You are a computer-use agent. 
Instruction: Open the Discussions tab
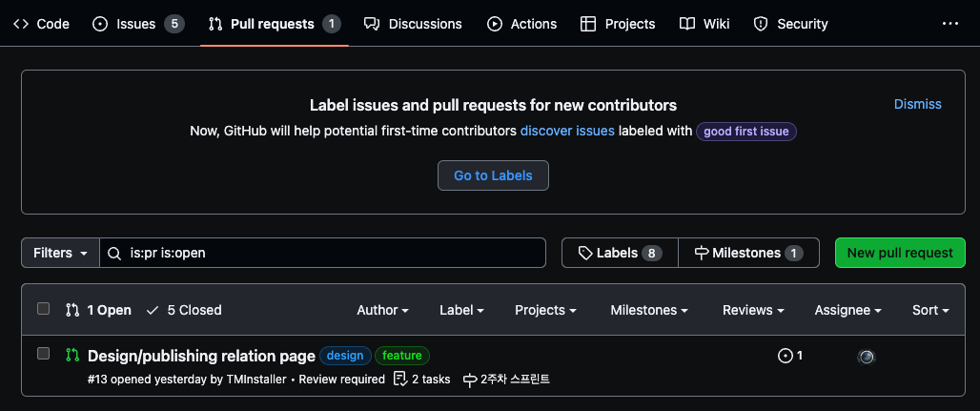[413, 24]
